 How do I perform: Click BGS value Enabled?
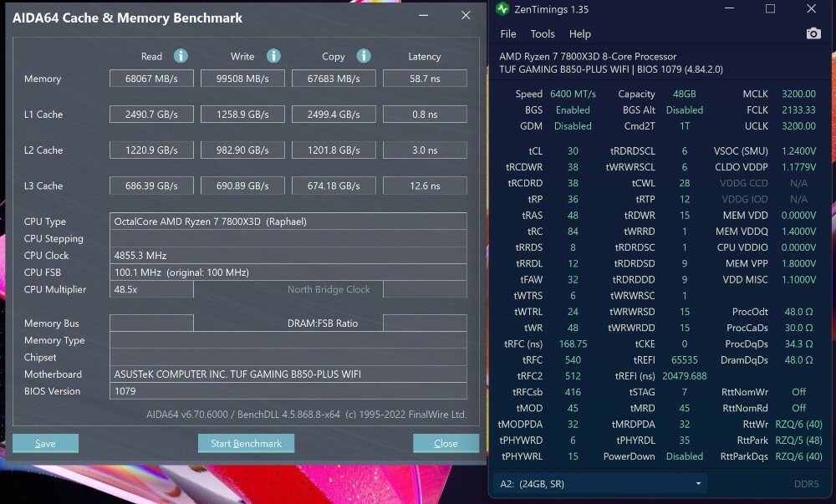pyautogui.click(x=573, y=109)
